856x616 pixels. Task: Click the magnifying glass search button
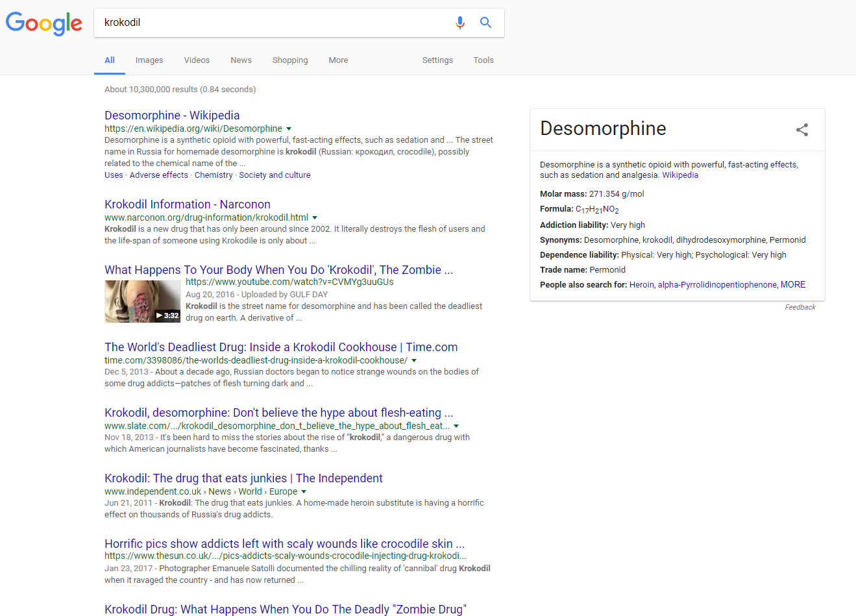(485, 23)
